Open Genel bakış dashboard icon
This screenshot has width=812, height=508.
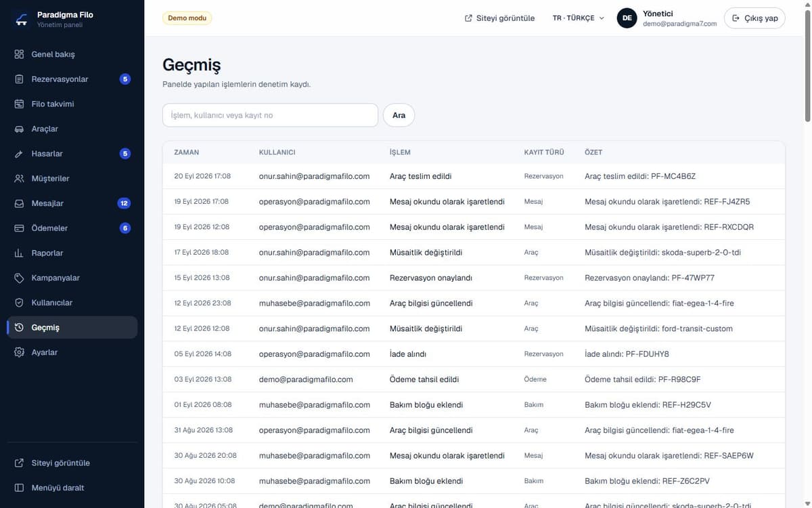pos(19,54)
